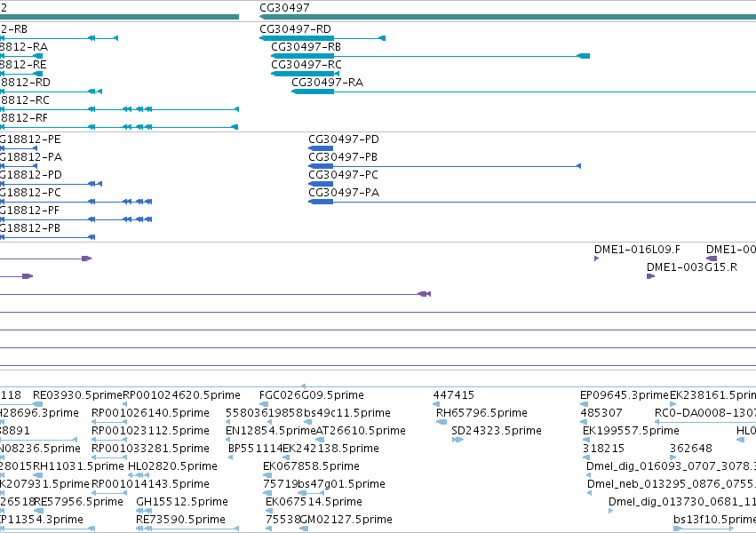Viewport: 756px width, 533px height.
Task: Select EST label bs47g01.5prime
Action: 341,484
